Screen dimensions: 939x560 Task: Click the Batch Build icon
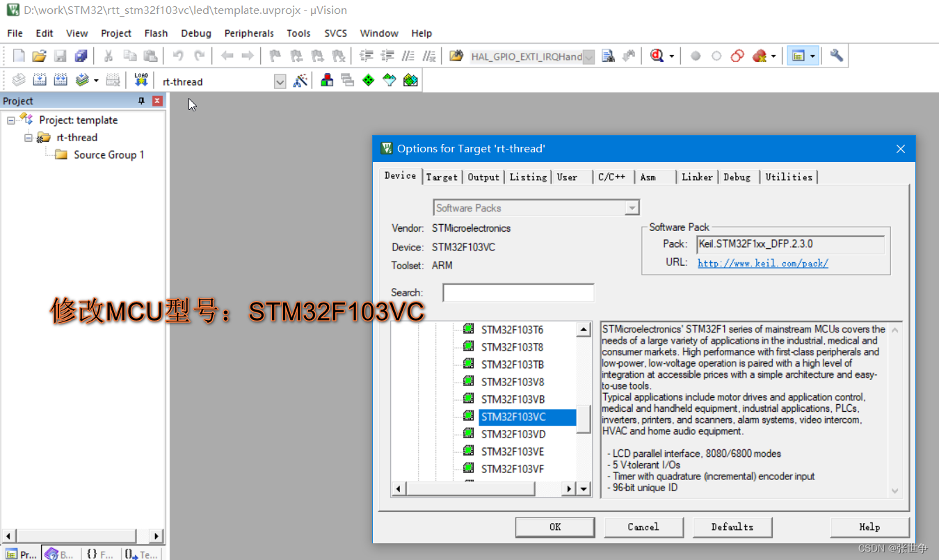pyautogui.click(x=82, y=81)
